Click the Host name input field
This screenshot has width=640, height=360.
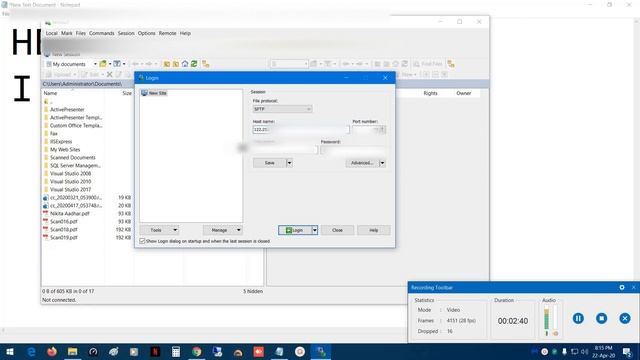click(x=301, y=129)
